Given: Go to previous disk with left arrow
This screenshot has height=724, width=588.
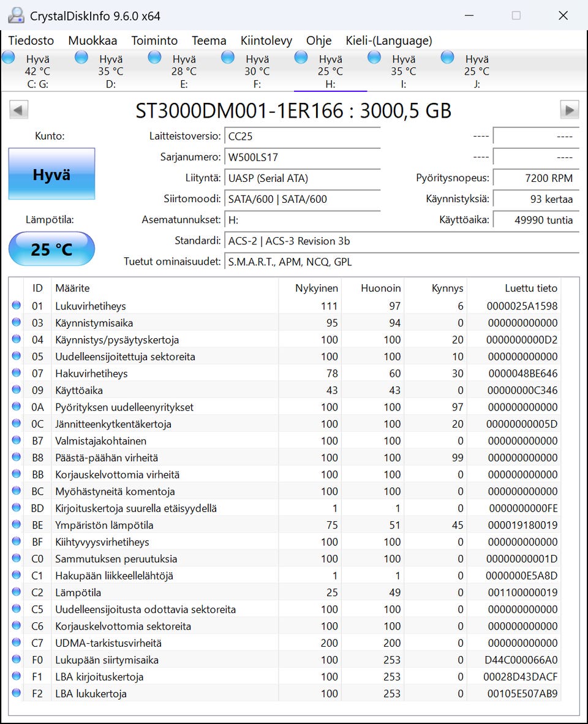Looking at the screenshot, I should tap(18, 110).
